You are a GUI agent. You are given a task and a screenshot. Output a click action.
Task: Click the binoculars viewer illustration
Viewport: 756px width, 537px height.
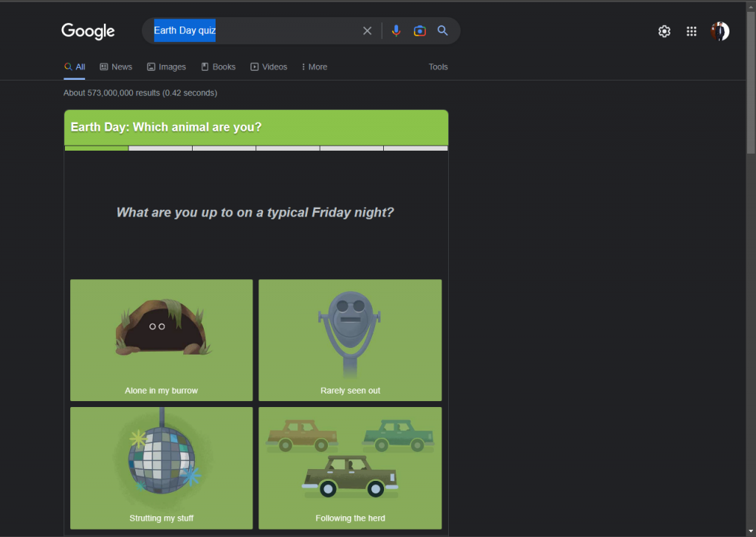[350, 334]
